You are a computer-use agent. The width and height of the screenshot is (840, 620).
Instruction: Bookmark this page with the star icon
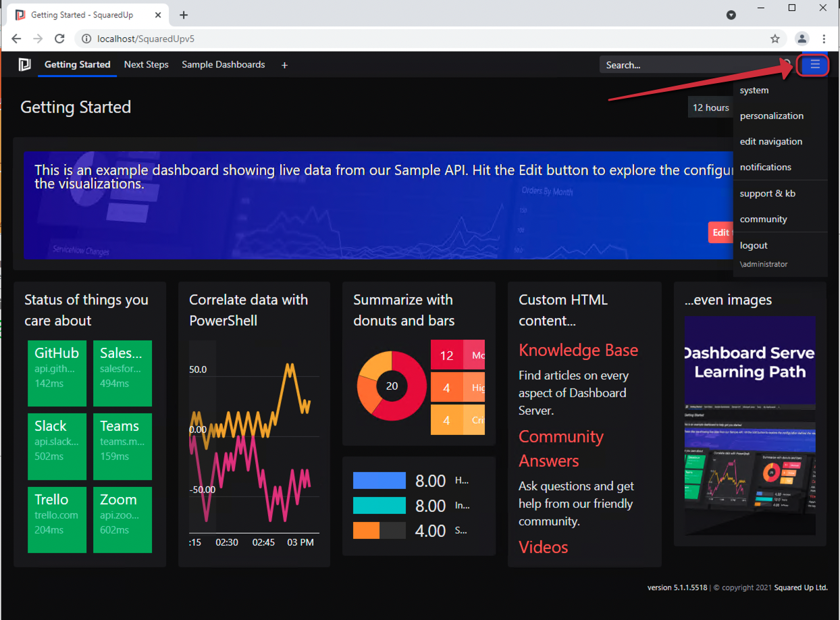point(775,38)
